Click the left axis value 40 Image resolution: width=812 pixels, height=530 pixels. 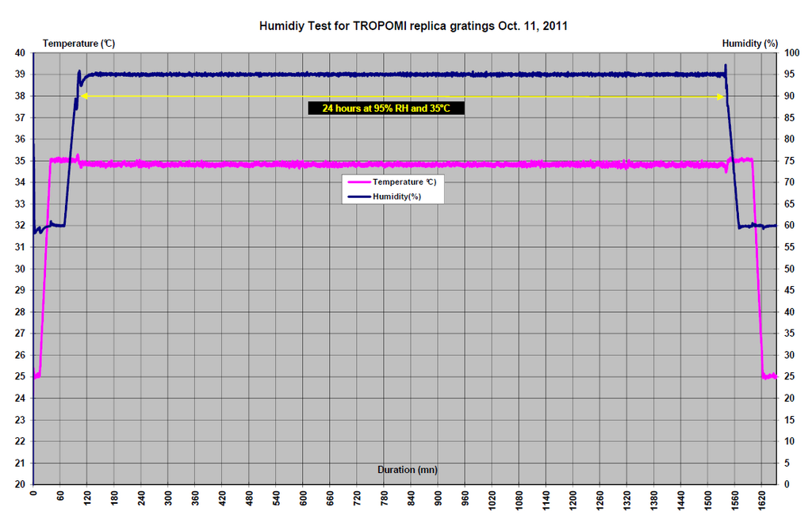coord(20,53)
